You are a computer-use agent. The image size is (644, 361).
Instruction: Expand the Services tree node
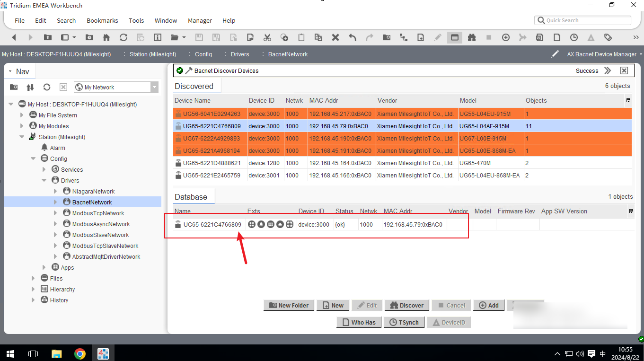pos(44,169)
